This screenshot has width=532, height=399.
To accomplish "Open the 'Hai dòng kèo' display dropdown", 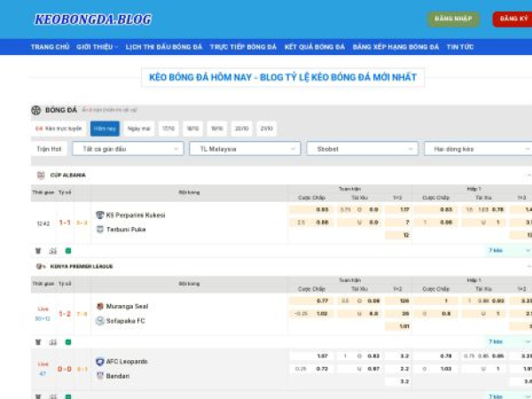I will [477, 149].
